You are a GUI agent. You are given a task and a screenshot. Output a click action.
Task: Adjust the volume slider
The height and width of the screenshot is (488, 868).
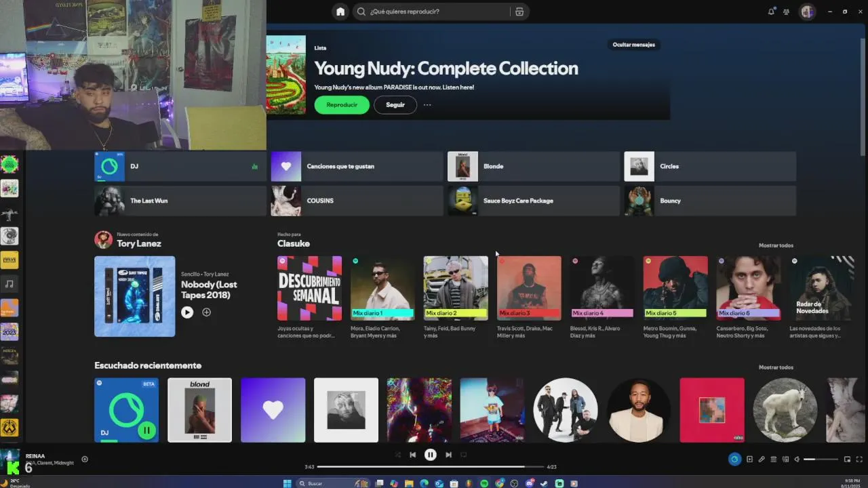821,459
